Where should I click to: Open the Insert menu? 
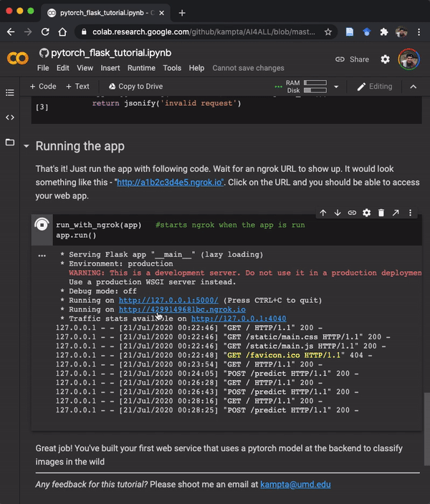pos(110,68)
